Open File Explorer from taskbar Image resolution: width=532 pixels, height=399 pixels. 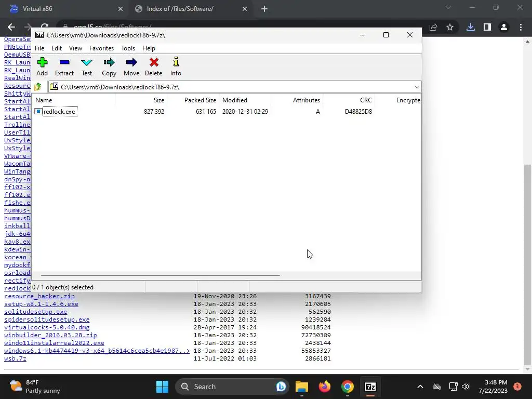[x=301, y=387]
